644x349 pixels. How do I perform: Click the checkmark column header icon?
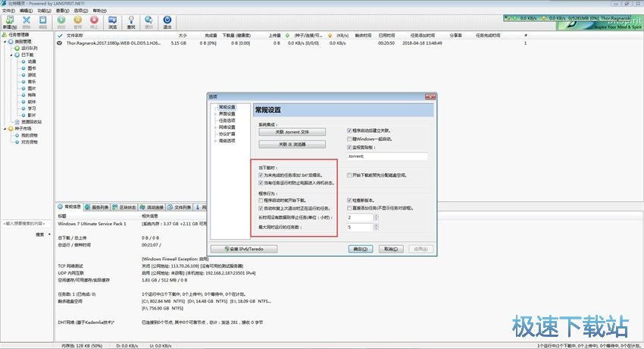coord(60,36)
